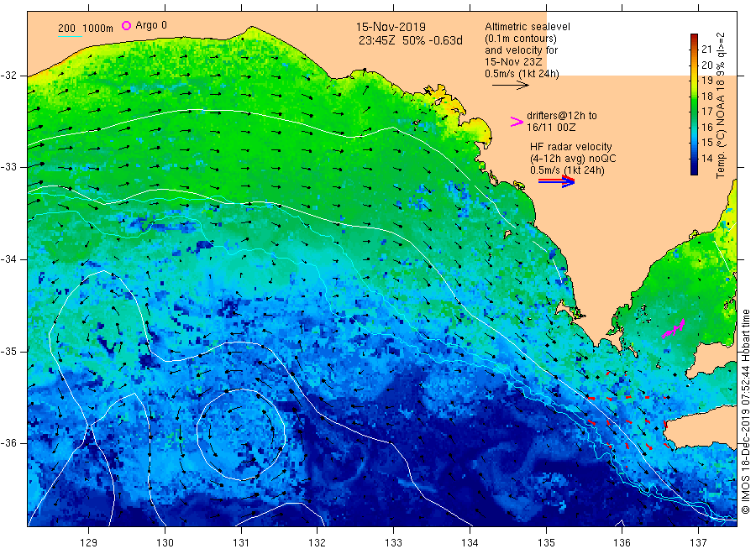Click the cyan 200m depth contour legend line
This screenshot has height=554, width=756.
[70, 35]
